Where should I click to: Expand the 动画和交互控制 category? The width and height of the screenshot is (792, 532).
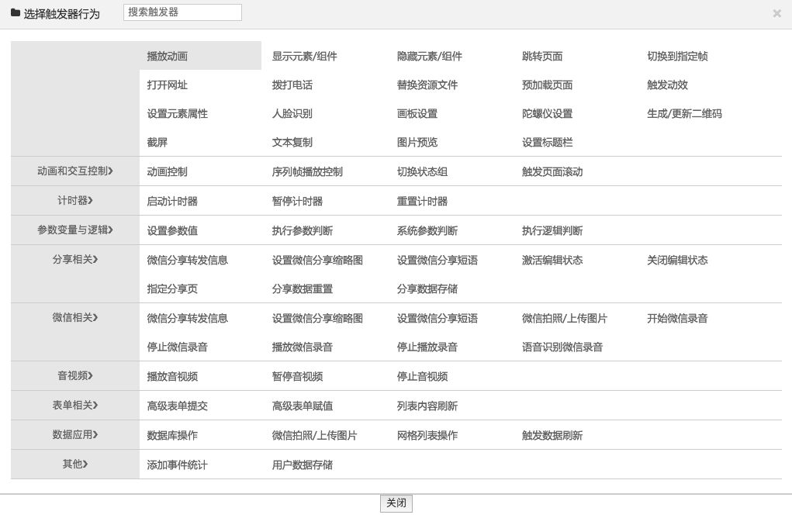74,171
